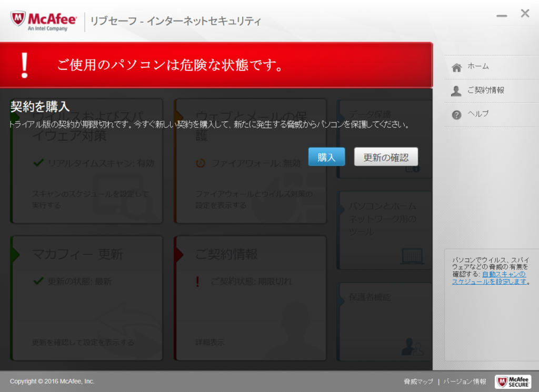Screen dimensions: 539x392
Task: Open the バージョン情報 link
Action: 465,381
